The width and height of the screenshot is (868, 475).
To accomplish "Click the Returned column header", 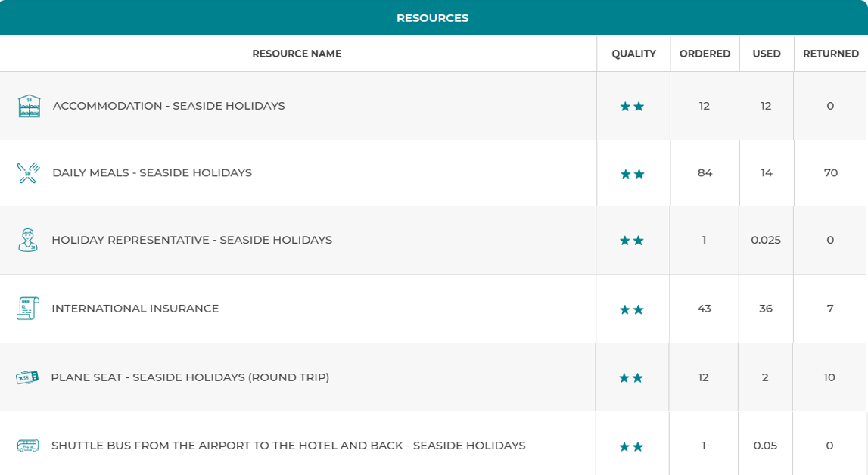I will pyautogui.click(x=830, y=54).
